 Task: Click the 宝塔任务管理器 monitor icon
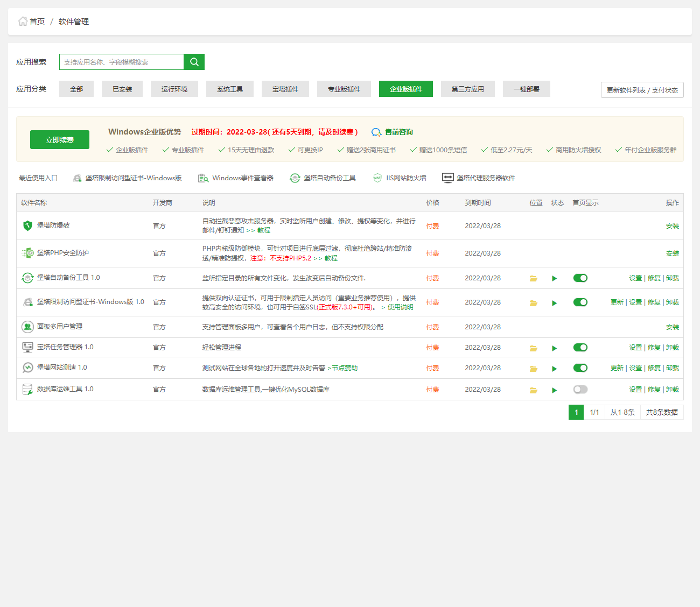click(27, 347)
